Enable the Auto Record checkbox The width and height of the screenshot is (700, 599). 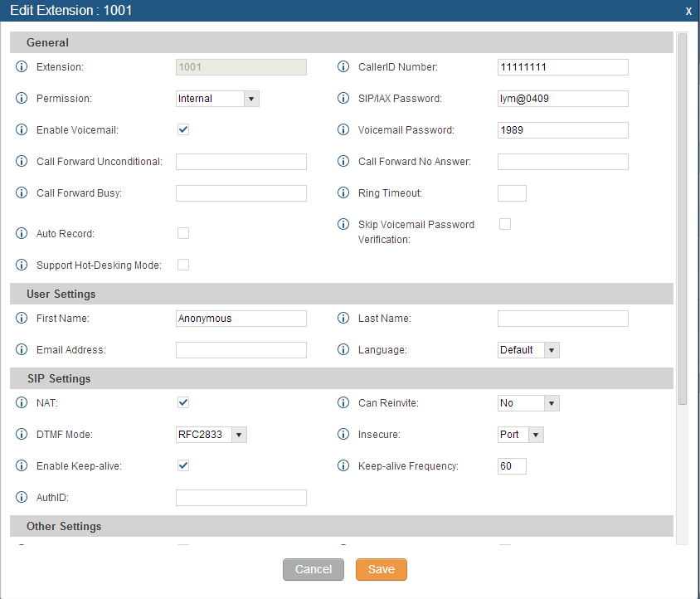point(183,233)
